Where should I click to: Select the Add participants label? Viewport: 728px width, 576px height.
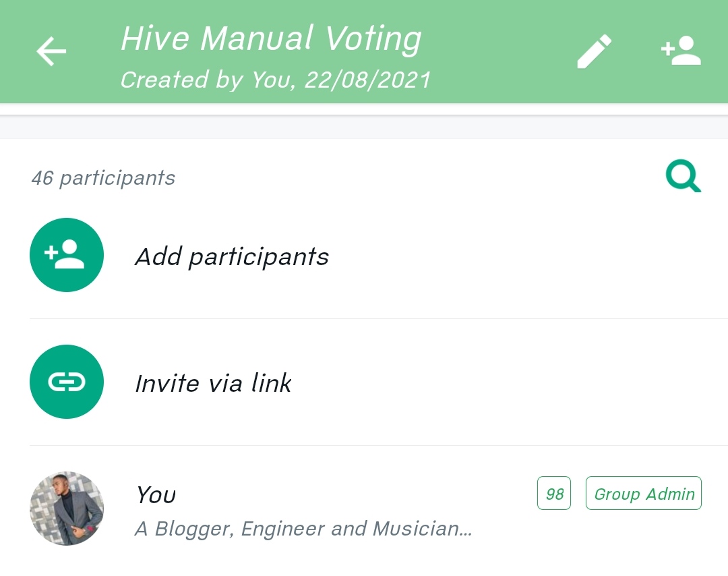232,257
